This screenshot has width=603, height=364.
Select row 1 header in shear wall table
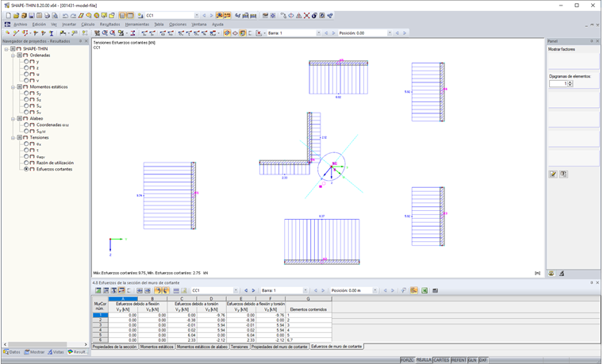click(101, 315)
